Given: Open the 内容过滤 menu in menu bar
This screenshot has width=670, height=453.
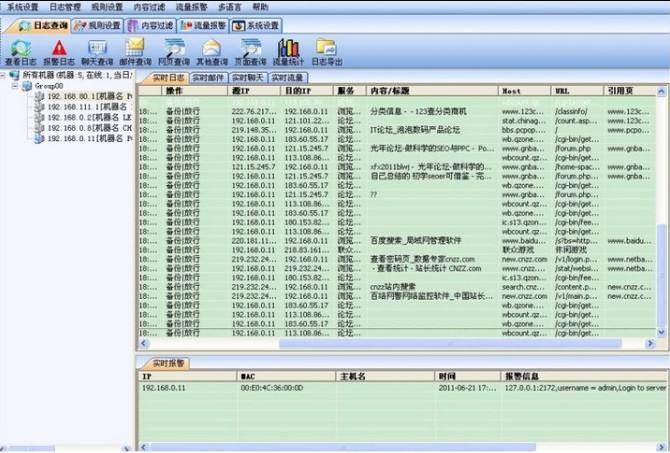Looking at the screenshot, I should click(149, 7).
